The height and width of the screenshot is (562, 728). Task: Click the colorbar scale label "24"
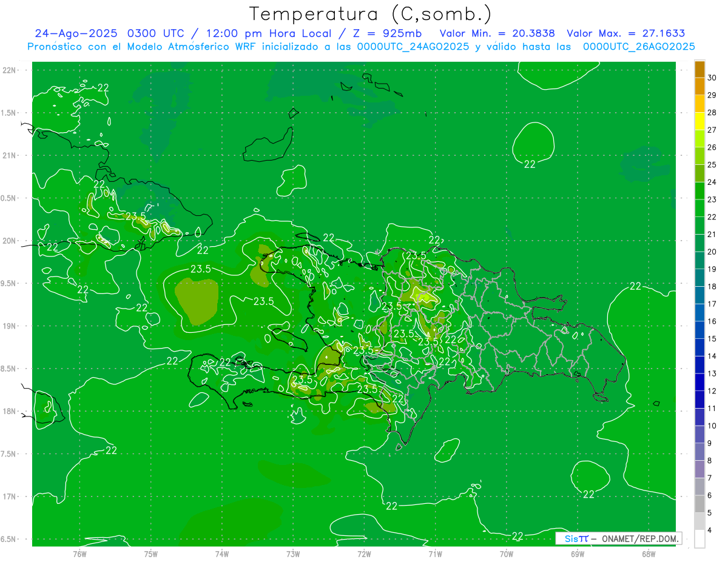tap(712, 182)
